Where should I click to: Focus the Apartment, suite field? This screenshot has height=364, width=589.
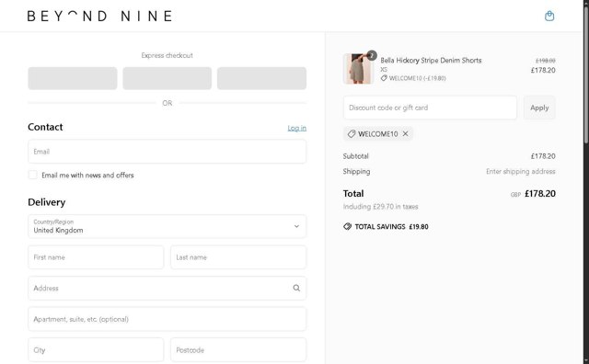167,319
